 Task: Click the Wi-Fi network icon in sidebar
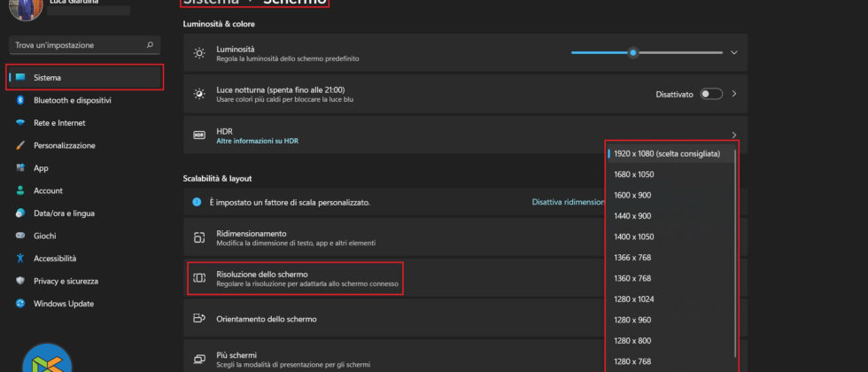pyautogui.click(x=20, y=123)
